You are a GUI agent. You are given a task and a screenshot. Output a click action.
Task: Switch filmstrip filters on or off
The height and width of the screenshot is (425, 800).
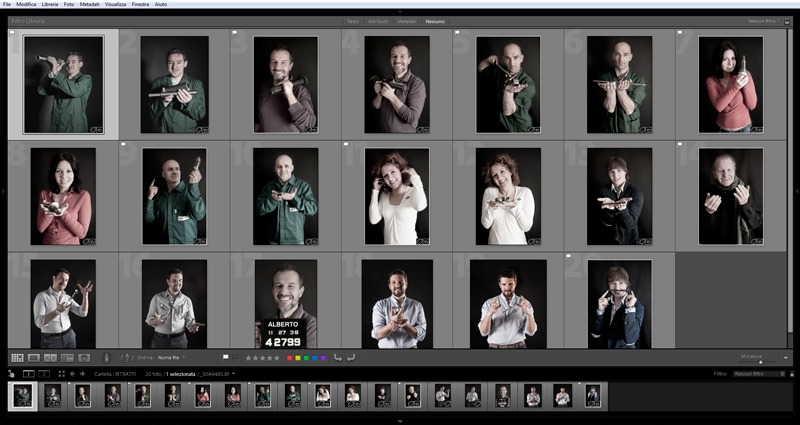pos(792,374)
